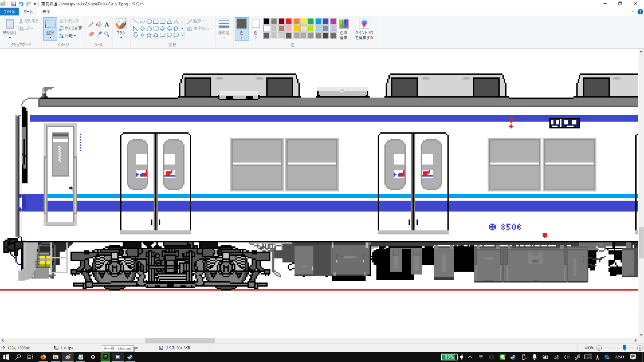Open Firefox from the taskbar
644x362 pixels.
43,357
